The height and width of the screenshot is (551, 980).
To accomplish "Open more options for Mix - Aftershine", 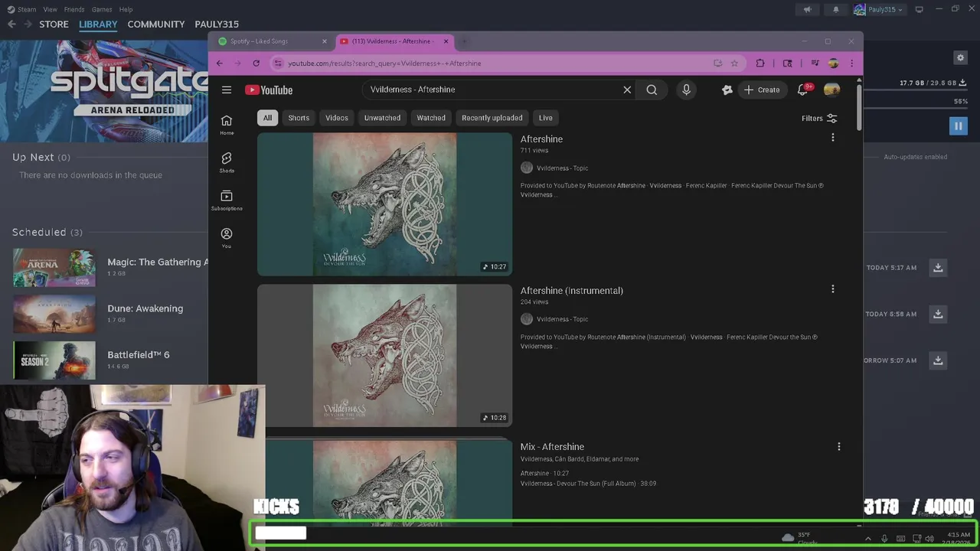I will point(838,446).
